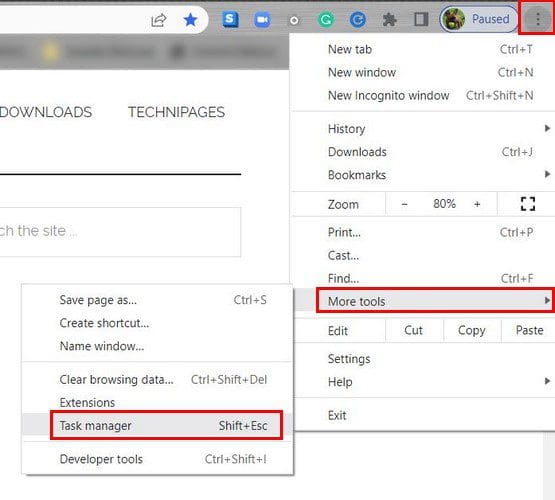Click the Paused profile button
The height and width of the screenshot is (500, 555).
click(x=479, y=19)
